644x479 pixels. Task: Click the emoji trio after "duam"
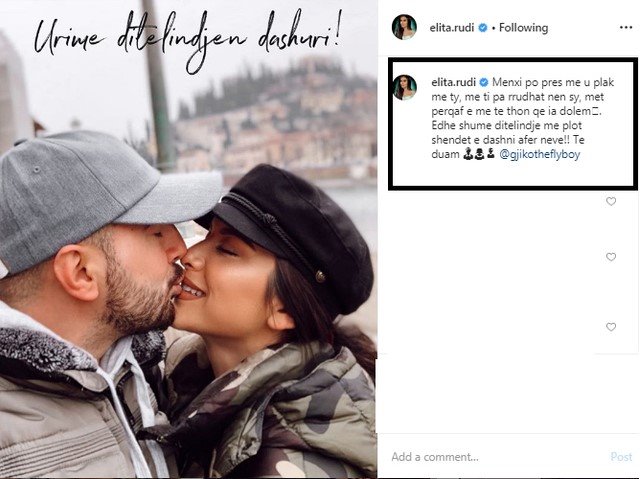click(479, 154)
